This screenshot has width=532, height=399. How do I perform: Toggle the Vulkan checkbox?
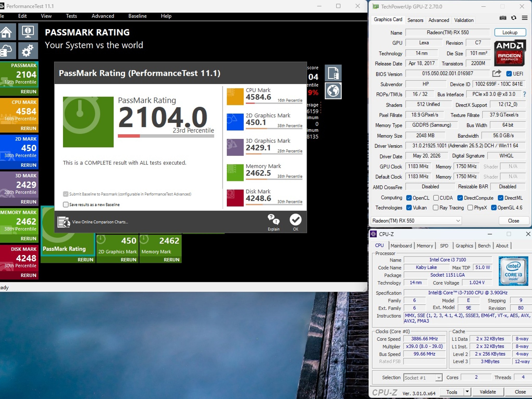click(x=409, y=208)
